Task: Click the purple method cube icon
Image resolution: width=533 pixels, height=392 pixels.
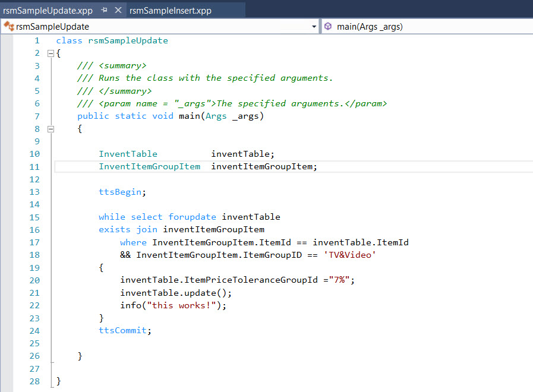Action: click(328, 27)
